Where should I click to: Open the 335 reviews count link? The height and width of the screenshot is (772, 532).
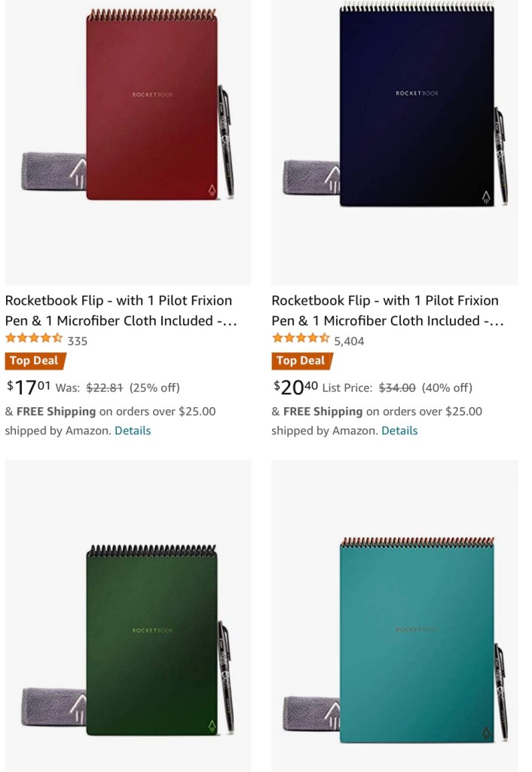[78, 341]
